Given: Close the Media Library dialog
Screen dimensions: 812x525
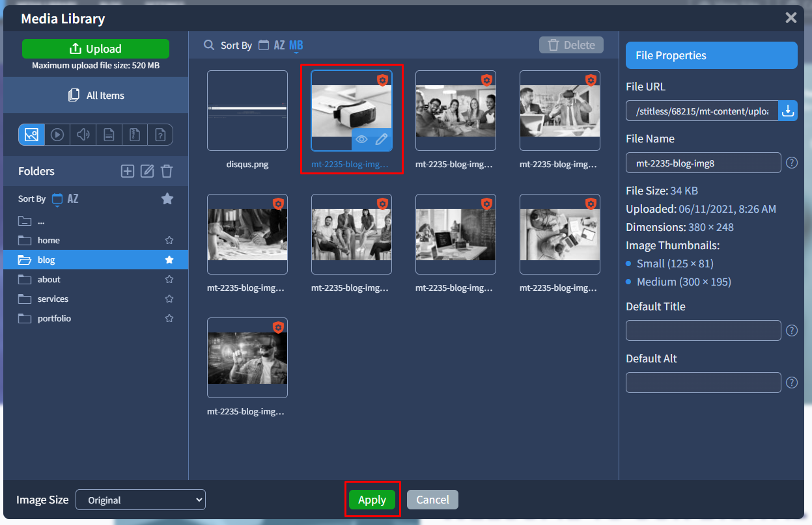Looking at the screenshot, I should (x=791, y=18).
